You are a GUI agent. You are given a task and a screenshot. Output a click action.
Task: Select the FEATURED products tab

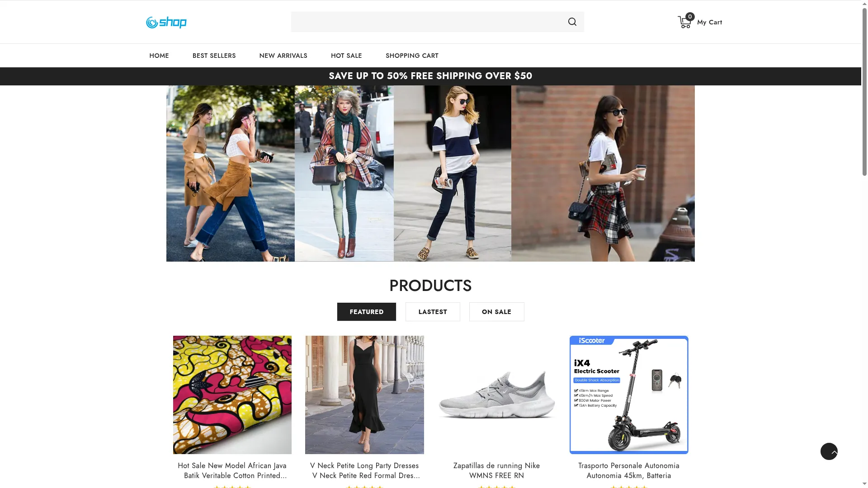(x=366, y=312)
